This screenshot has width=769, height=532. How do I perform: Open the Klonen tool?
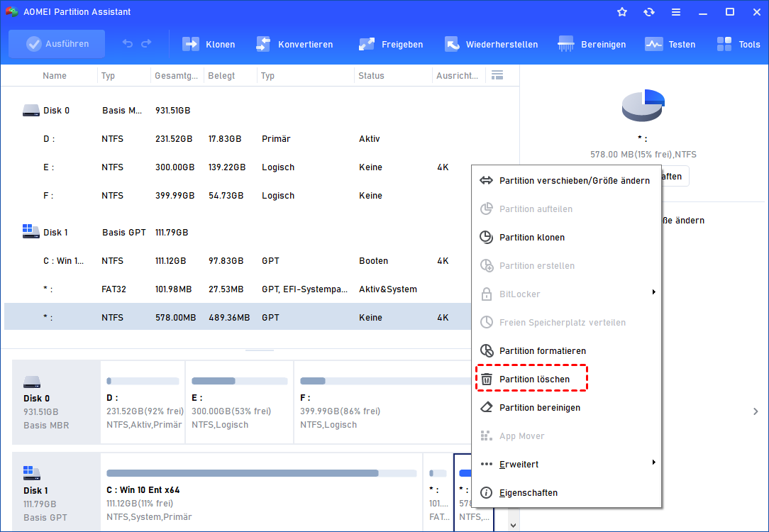point(209,44)
